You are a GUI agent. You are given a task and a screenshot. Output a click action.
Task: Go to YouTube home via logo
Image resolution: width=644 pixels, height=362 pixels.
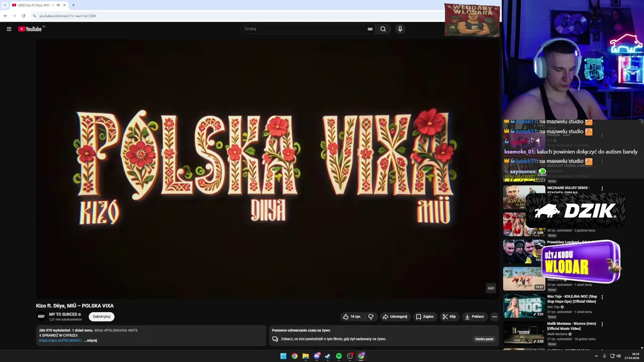pos(30,29)
